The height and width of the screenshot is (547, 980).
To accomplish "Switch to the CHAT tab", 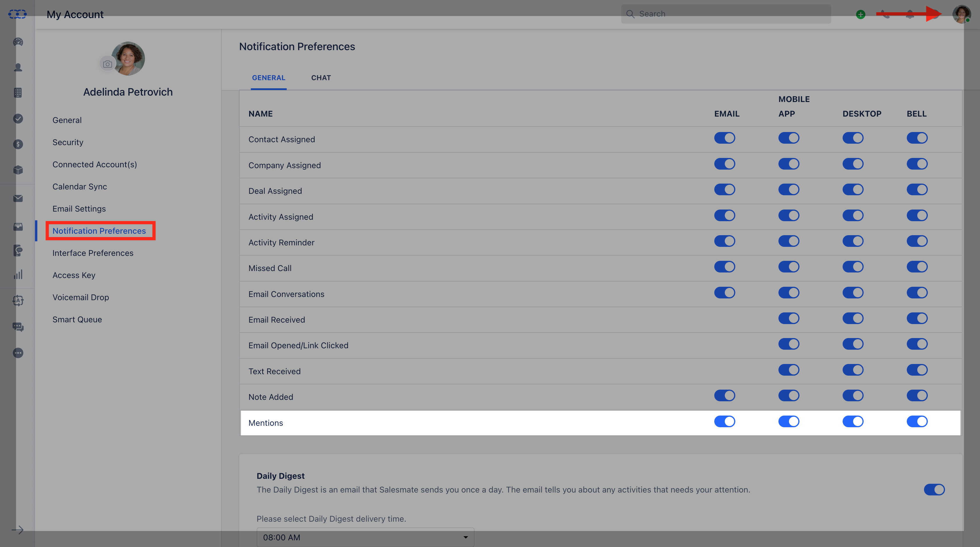I will coord(321,78).
